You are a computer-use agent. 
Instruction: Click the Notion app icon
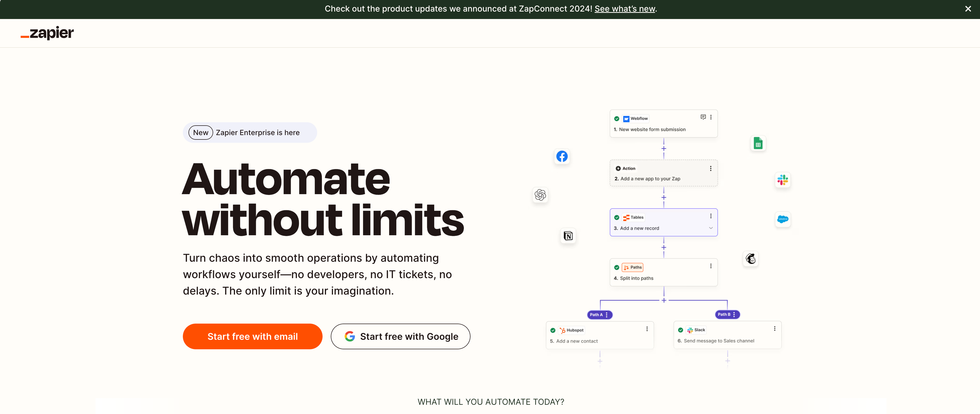click(x=568, y=236)
